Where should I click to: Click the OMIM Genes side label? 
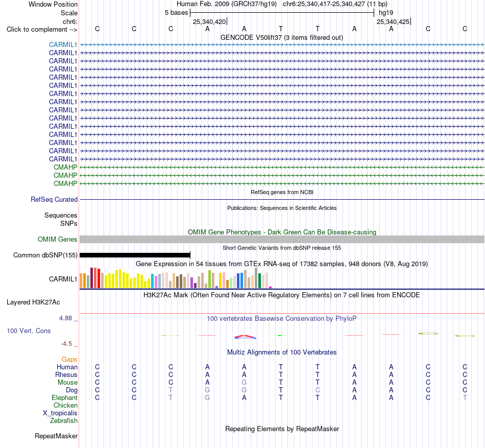[x=57, y=239]
